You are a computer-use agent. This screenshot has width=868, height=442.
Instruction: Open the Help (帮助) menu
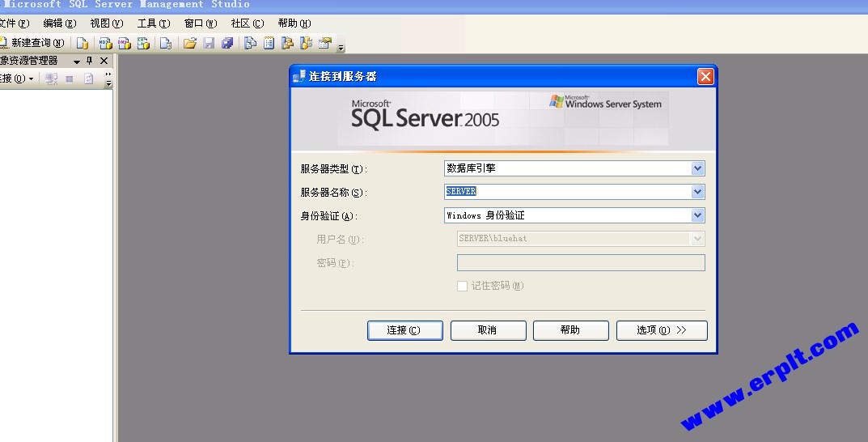(294, 23)
